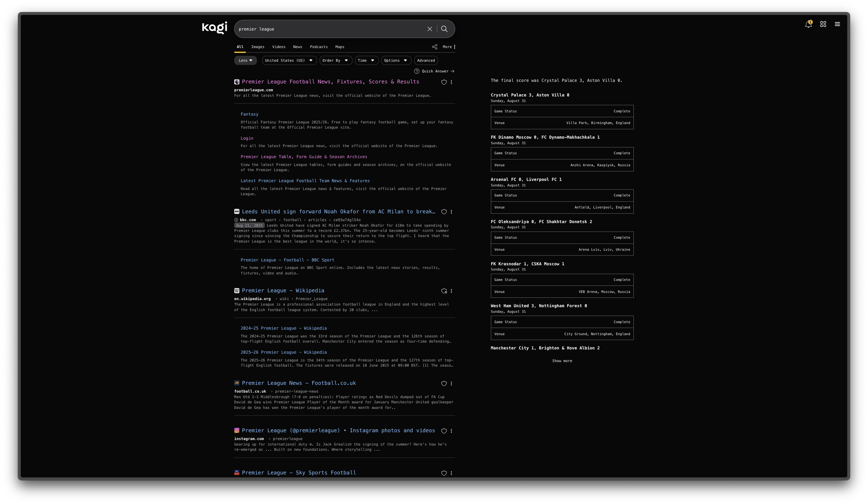868x504 pixels.
Task: Open the kebab menu on the Wikipedia result
Action: tap(452, 291)
